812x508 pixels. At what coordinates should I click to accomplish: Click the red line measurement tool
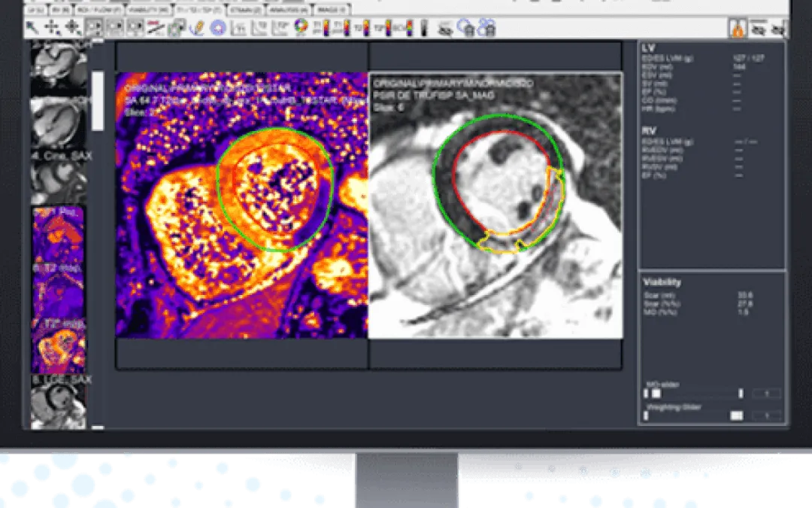[156, 28]
